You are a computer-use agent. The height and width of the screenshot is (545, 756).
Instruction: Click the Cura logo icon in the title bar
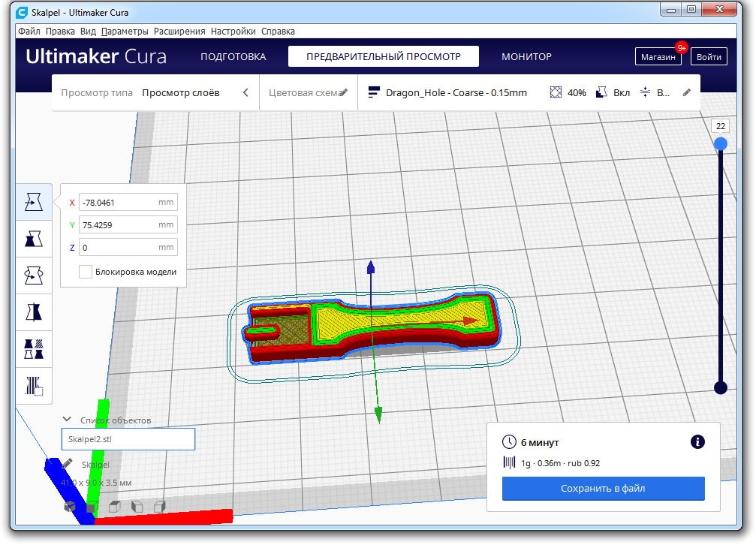pyautogui.click(x=23, y=13)
